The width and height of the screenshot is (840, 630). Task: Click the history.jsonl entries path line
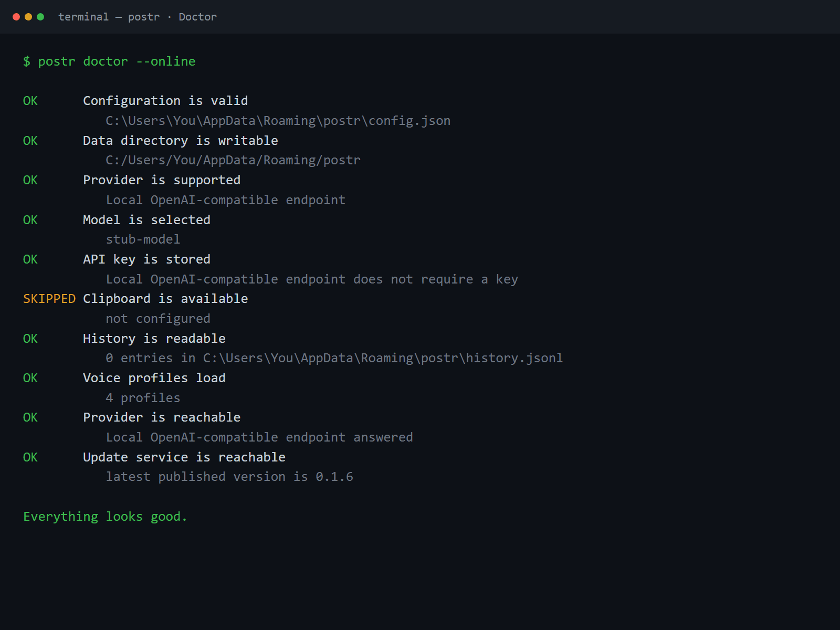pyautogui.click(x=334, y=358)
